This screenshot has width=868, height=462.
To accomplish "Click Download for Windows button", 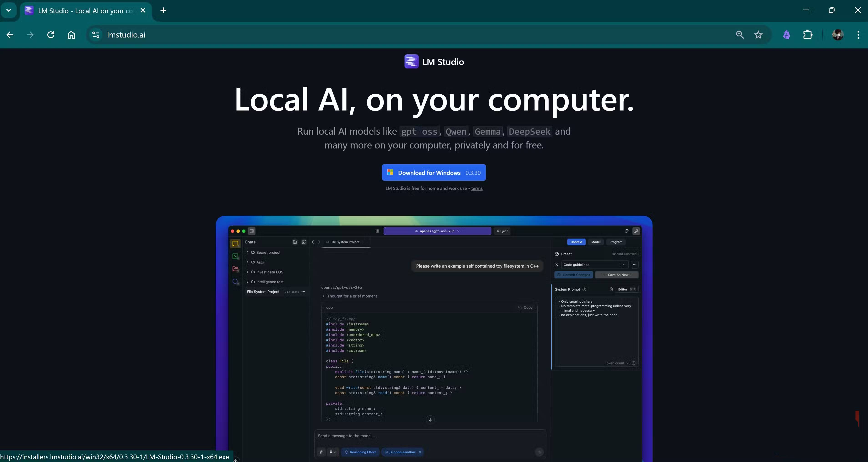I will (x=434, y=172).
